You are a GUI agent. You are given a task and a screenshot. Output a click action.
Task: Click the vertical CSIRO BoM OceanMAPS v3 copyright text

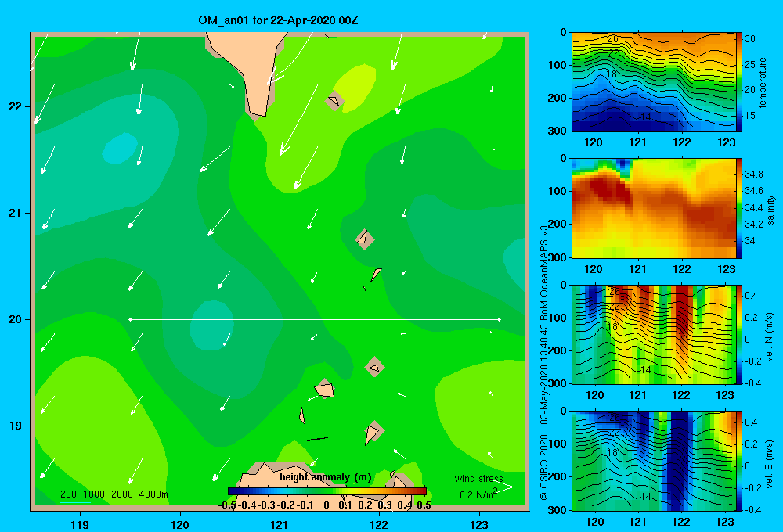tap(544, 363)
